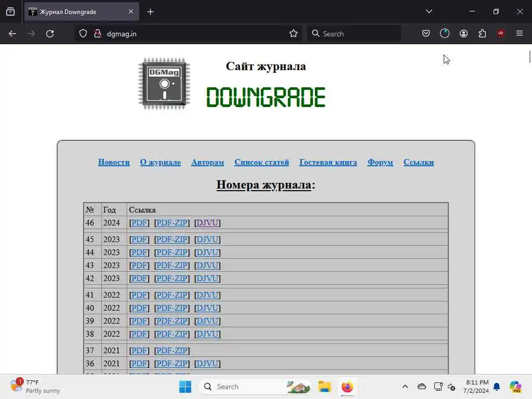Switch to Firefox in the taskbar
Image resolution: width=532 pixels, height=399 pixels.
pos(347,387)
